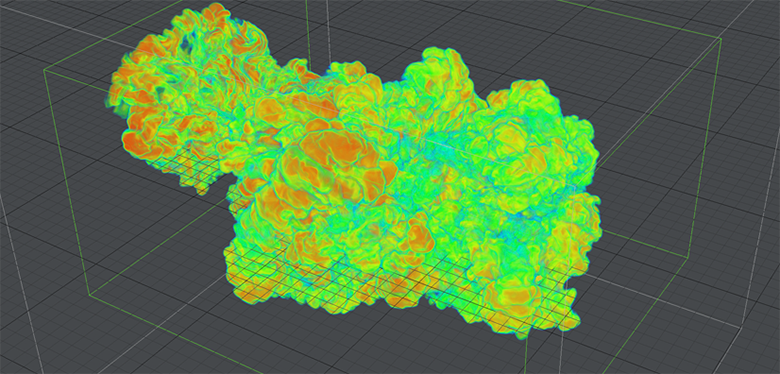The image size is (780, 374).
Task: Select the bounding box's upper-left front corner
Action: click(44, 70)
